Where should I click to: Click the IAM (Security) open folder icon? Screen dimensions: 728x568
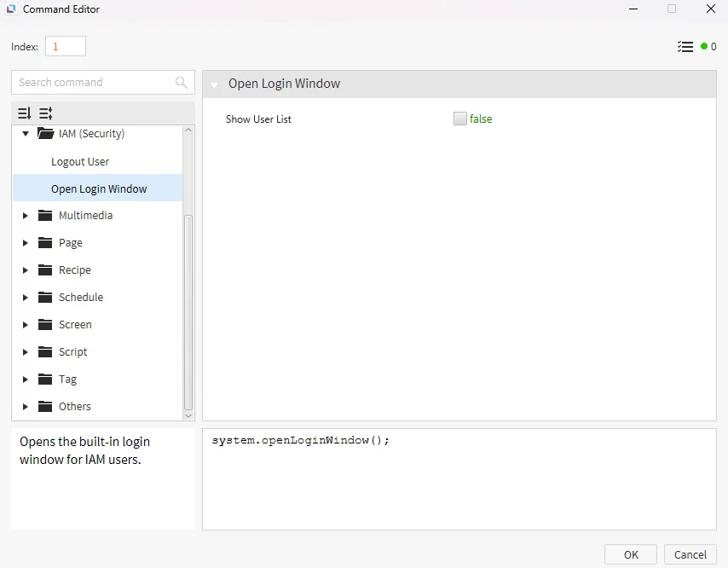tap(46, 134)
